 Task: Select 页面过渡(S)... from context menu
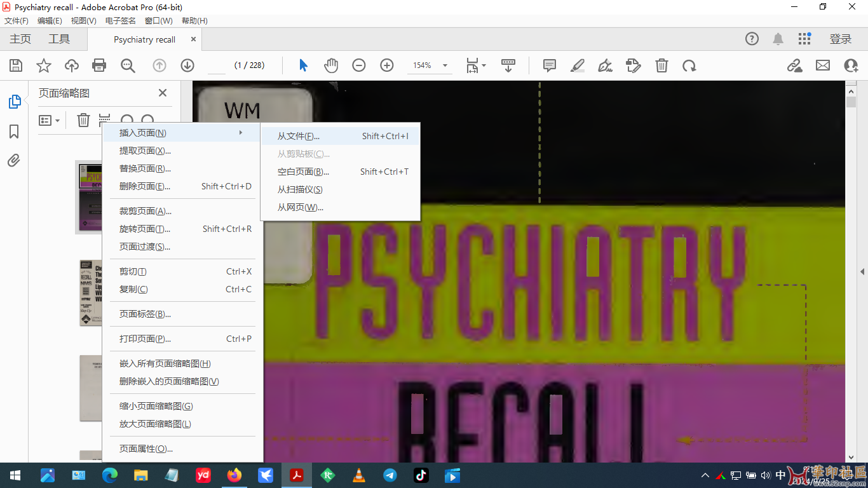click(x=182, y=247)
